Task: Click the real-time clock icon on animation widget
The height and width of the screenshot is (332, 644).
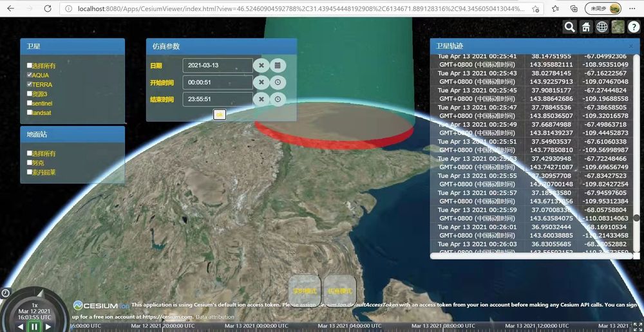Action: click(5, 293)
